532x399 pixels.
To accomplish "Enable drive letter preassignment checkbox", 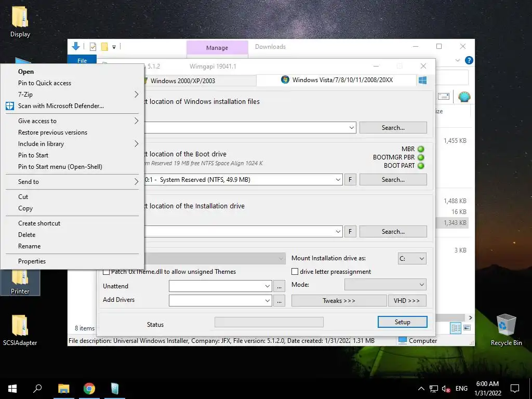I will (x=295, y=271).
